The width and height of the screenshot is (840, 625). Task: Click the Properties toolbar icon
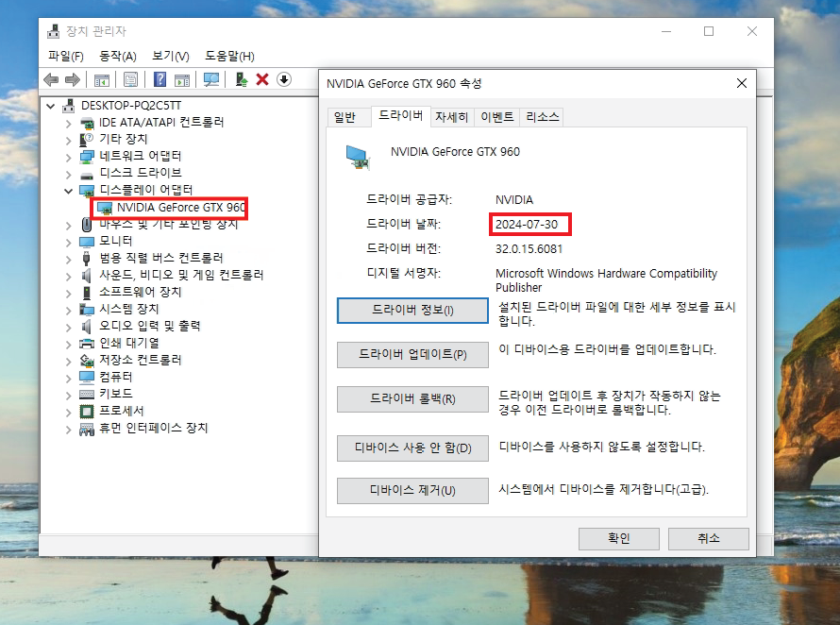[x=130, y=80]
